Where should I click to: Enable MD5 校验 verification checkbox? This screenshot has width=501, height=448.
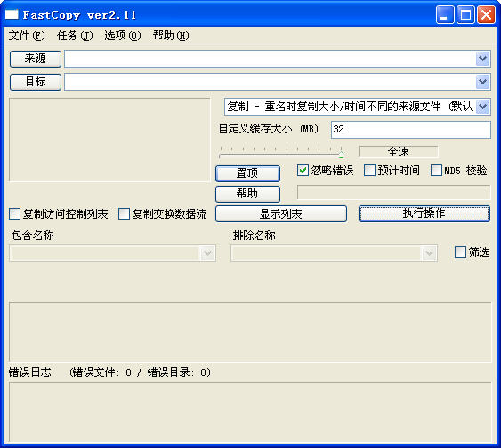click(436, 170)
